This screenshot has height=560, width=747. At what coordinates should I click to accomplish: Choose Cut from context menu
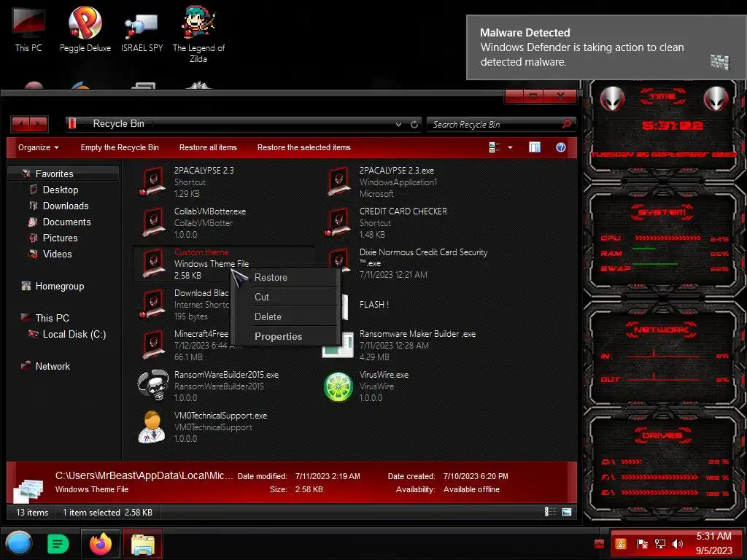point(262,297)
